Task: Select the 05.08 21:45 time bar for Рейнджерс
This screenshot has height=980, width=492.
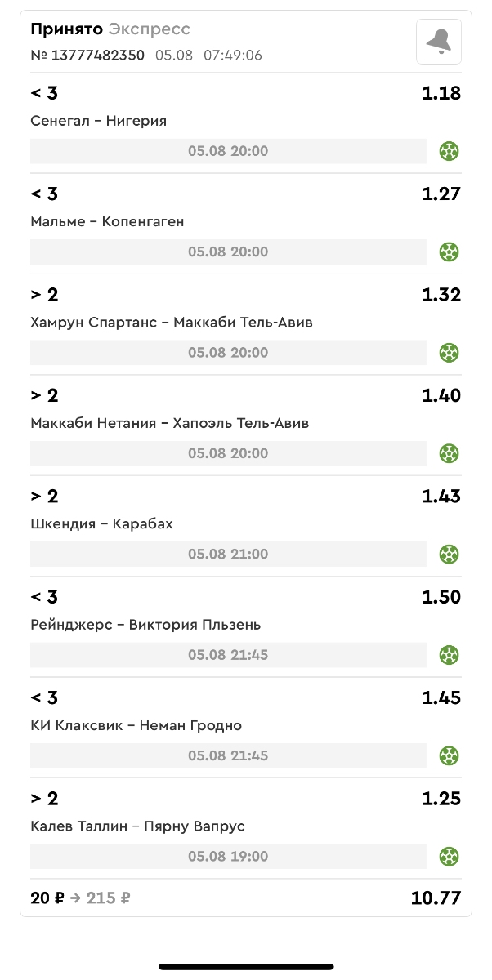Action: (x=228, y=655)
